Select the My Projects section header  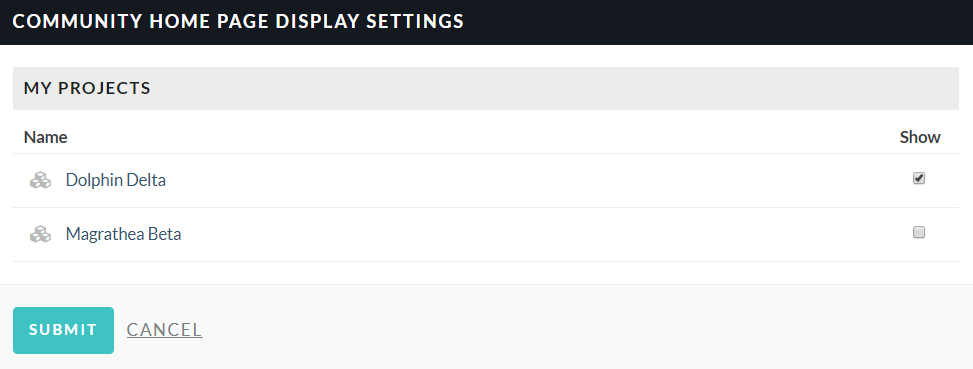(x=87, y=88)
